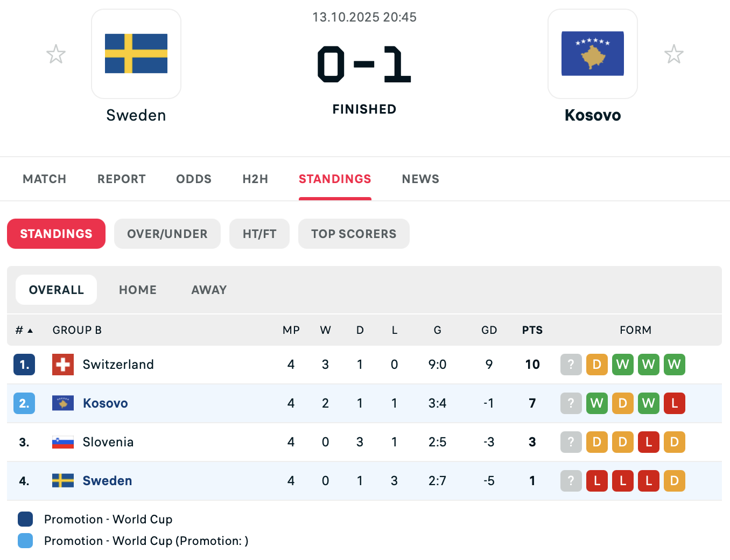Screen dimensions: 730x560
Task: Select the Over/Under standings view
Action: (x=167, y=234)
